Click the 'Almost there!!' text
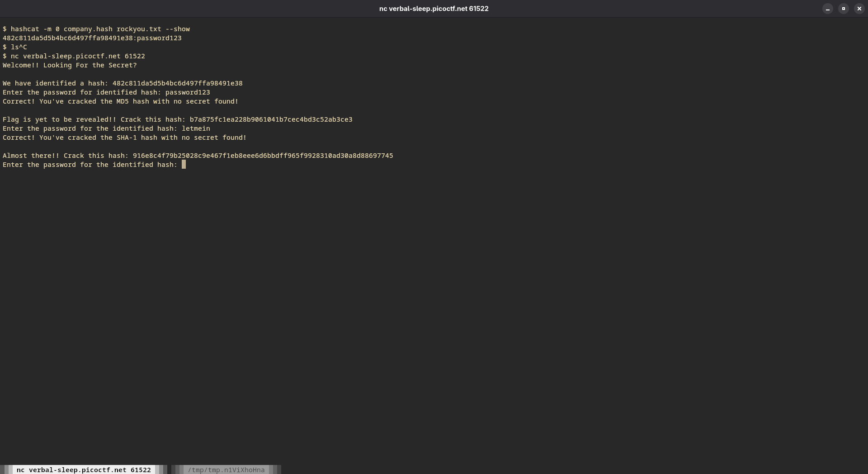This screenshot has width=868, height=474. (x=31, y=156)
